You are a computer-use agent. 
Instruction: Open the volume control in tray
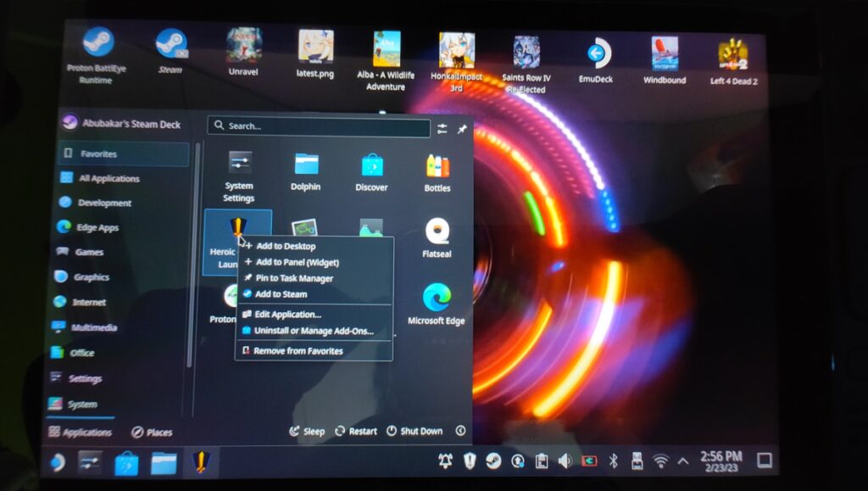pyautogui.click(x=565, y=461)
